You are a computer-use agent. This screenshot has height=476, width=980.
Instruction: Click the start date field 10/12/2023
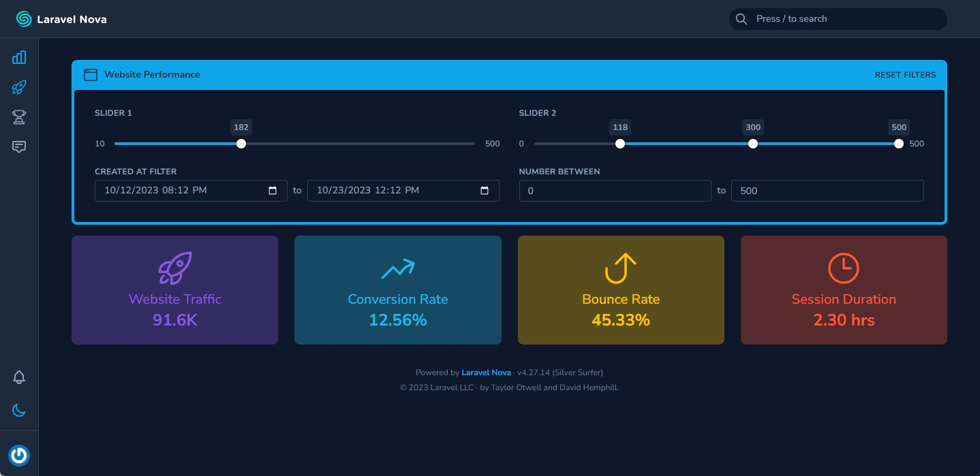point(191,191)
